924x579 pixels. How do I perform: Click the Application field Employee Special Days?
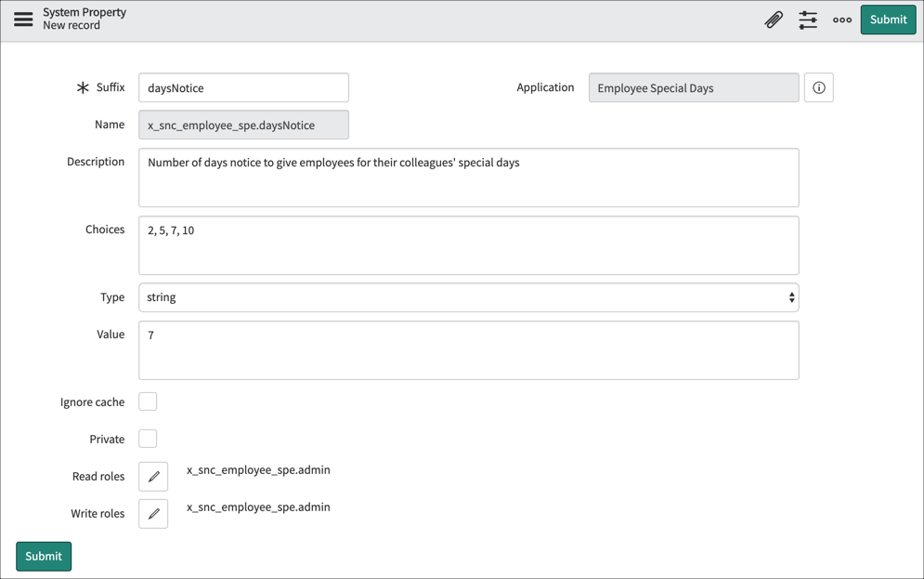pyautogui.click(x=694, y=88)
